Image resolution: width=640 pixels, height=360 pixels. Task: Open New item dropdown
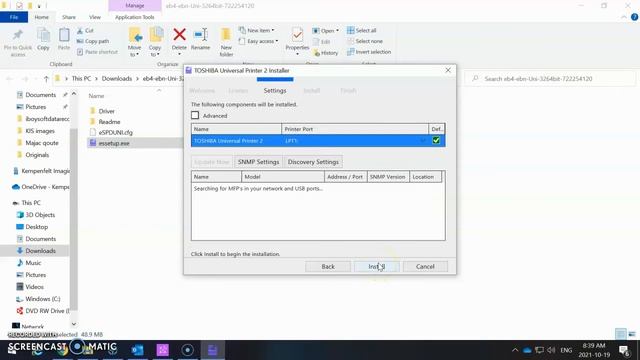[x=257, y=30]
